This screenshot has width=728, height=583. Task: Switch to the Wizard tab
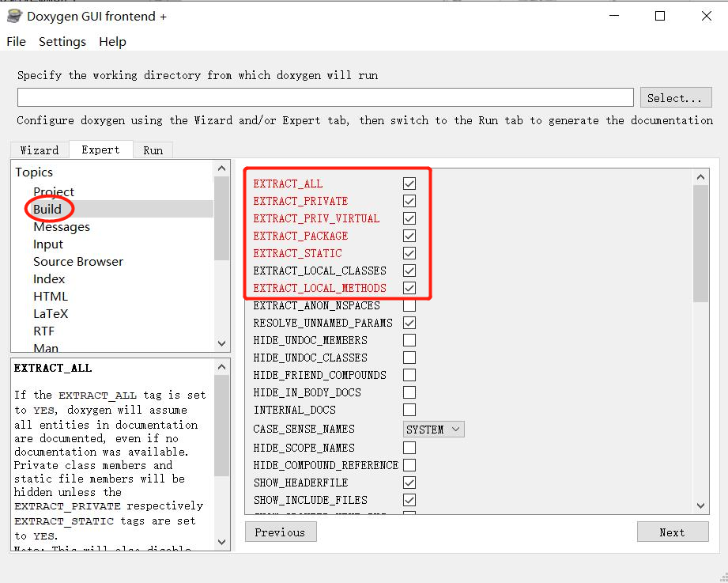[40, 150]
